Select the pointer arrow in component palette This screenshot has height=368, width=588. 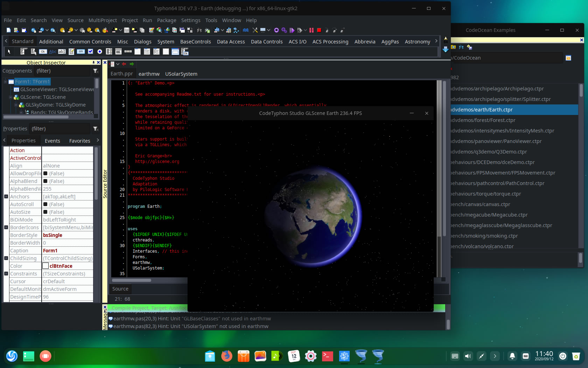point(9,52)
